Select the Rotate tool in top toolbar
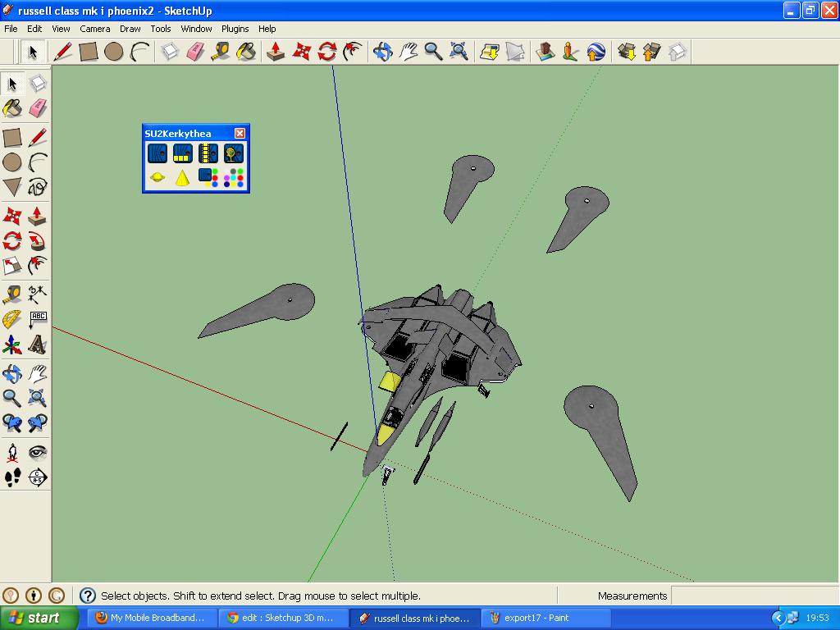 click(x=326, y=52)
